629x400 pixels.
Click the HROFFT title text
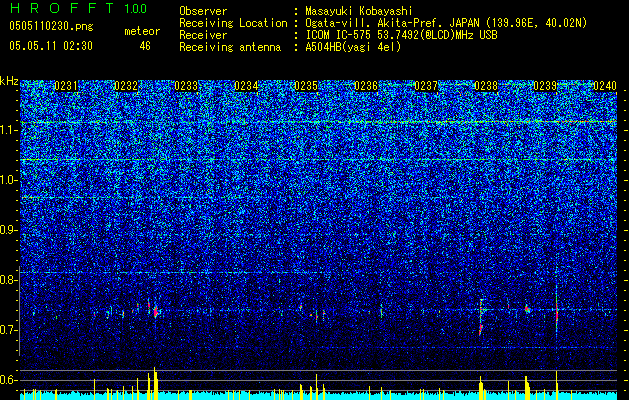click(62, 8)
